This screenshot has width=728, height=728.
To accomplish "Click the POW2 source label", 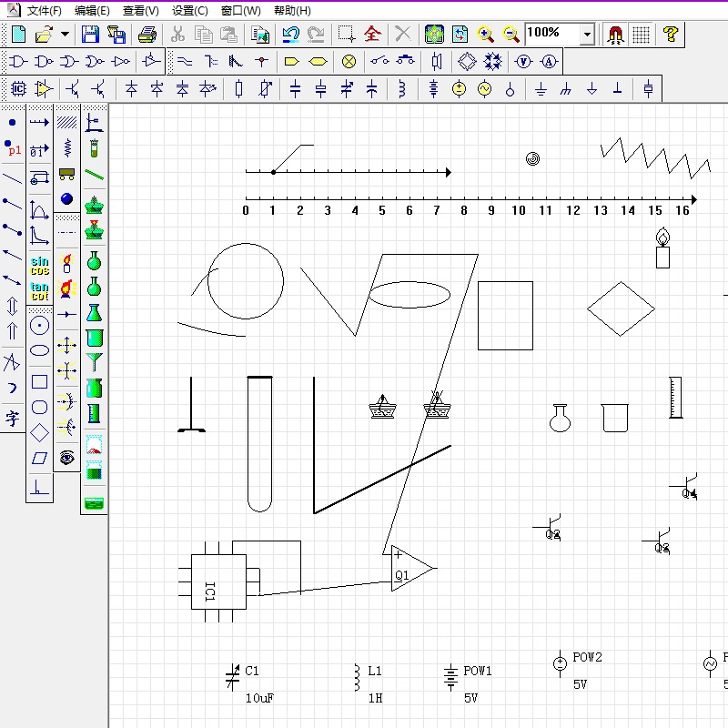I will (x=587, y=657).
